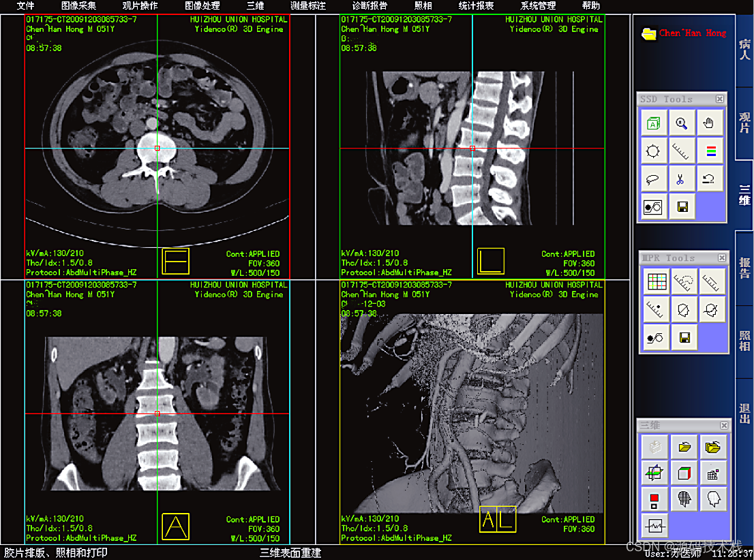Switch to the 照相 side tab
Image resolution: width=754 pixels, height=560 pixels.
click(x=744, y=341)
